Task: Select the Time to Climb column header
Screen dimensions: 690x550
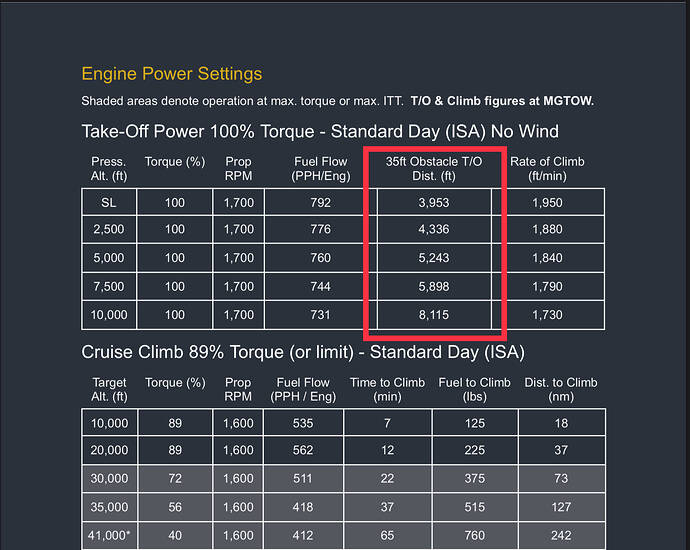Action: point(388,390)
